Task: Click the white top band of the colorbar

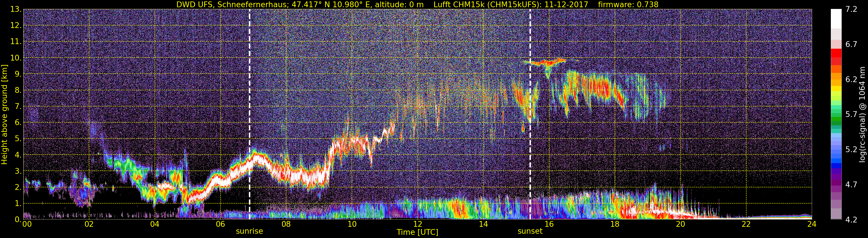Action: point(836,18)
